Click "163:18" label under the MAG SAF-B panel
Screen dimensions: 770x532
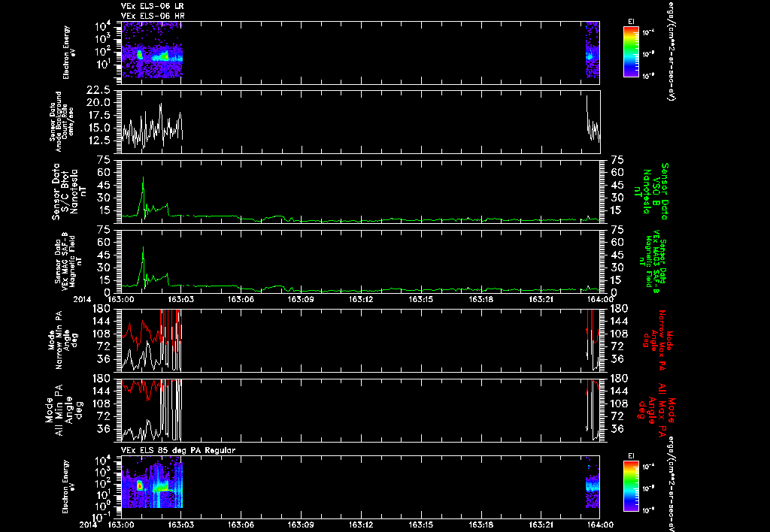click(480, 299)
